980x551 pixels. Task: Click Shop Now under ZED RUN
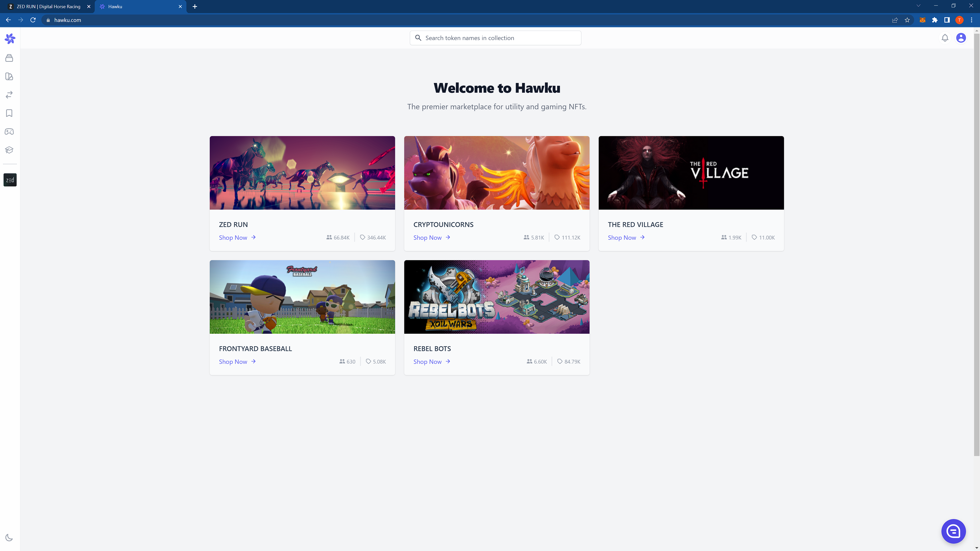(x=237, y=237)
